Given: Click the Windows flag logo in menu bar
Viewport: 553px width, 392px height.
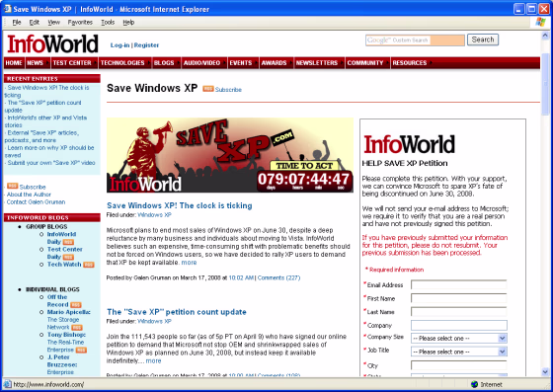Looking at the screenshot, I should 540,22.
